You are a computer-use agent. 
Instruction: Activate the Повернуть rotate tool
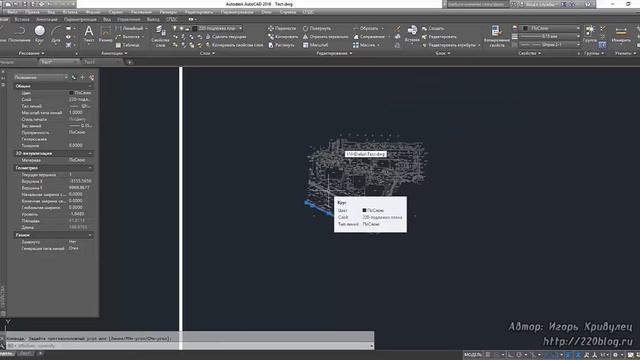point(317,29)
